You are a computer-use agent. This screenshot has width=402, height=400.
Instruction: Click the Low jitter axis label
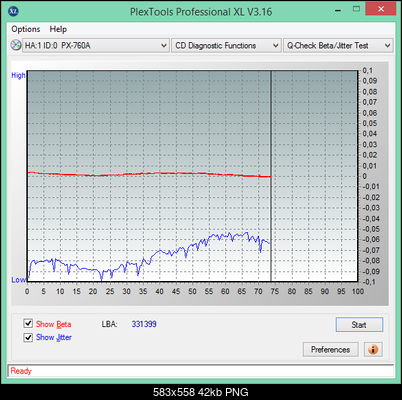[x=18, y=280]
